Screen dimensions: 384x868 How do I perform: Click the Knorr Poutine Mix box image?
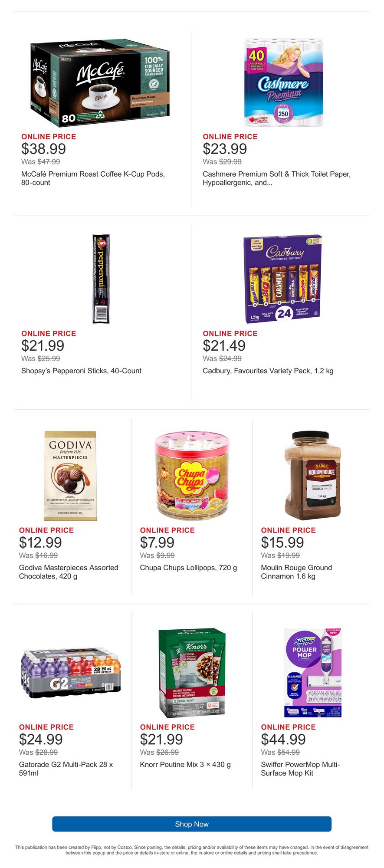point(192,673)
